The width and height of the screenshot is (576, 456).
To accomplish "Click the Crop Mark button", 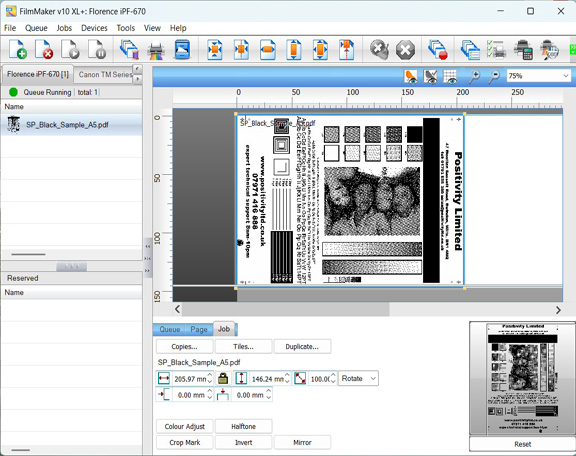I will click(x=184, y=442).
